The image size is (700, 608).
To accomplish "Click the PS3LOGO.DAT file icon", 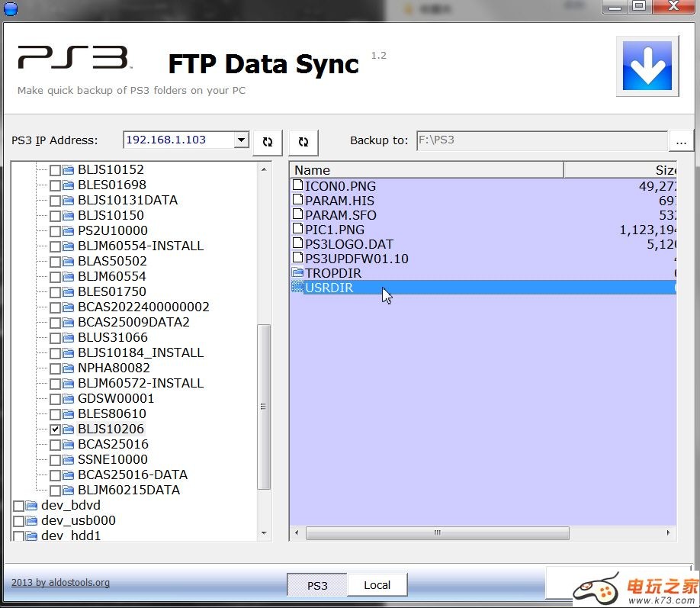I will click(298, 244).
